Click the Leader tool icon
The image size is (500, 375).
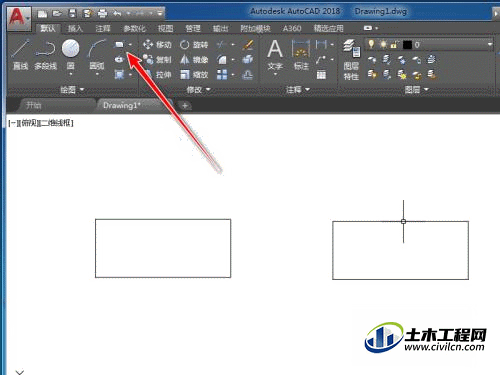coord(321,60)
